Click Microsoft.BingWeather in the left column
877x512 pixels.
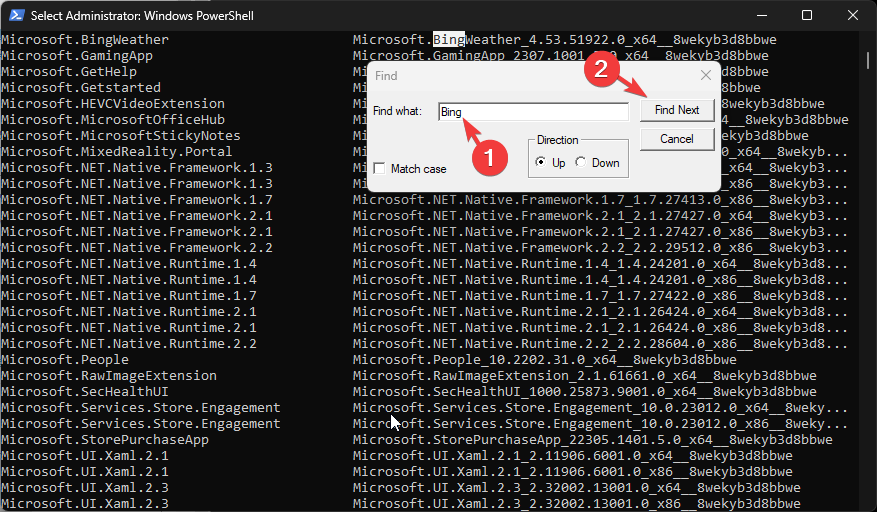pyautogui.click(x=85, y=40)
